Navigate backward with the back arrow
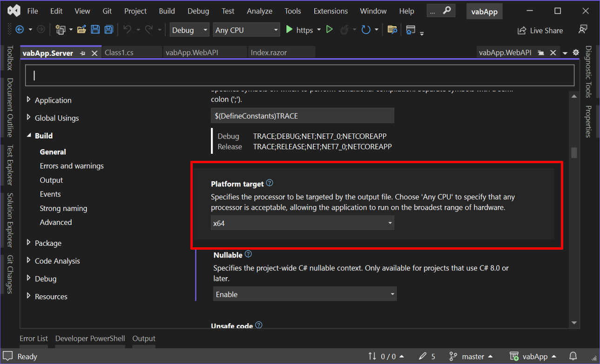The height and width of the screenshot is (364, 600). coord(20,30)
